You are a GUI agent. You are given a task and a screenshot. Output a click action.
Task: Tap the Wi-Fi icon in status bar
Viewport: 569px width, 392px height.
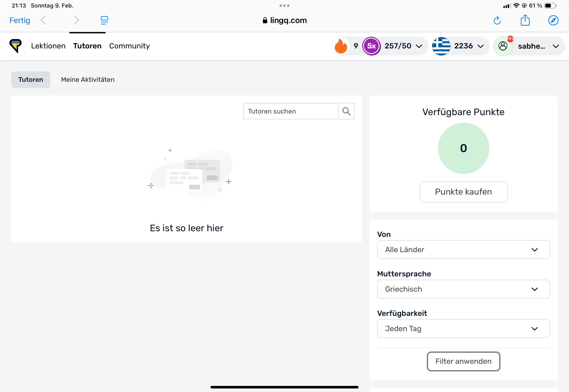[x=516, y=6]
